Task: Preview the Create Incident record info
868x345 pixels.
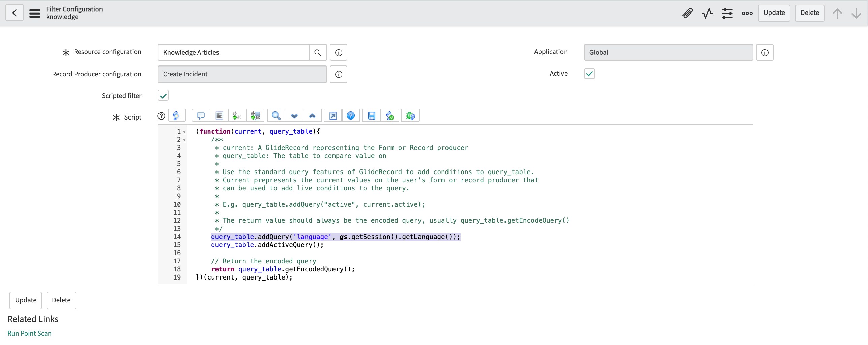Action: coord(339,74)
